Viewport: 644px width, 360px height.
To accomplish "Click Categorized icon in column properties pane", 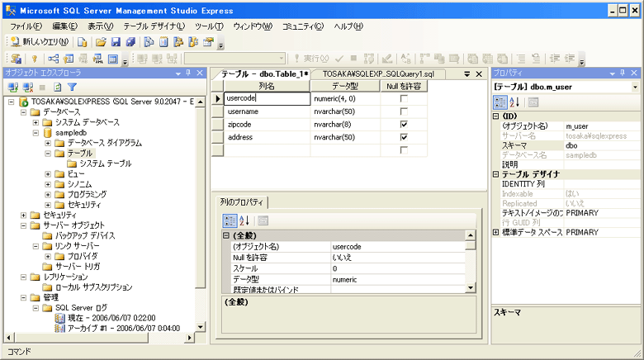I will tap(230, 220).
